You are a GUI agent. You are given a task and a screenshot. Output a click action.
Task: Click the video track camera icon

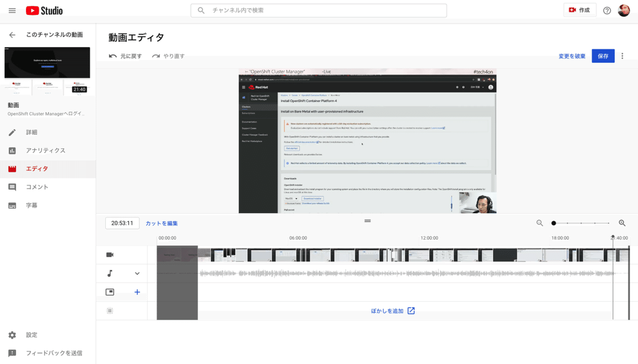pyautogui.click(x=110, y=255)
